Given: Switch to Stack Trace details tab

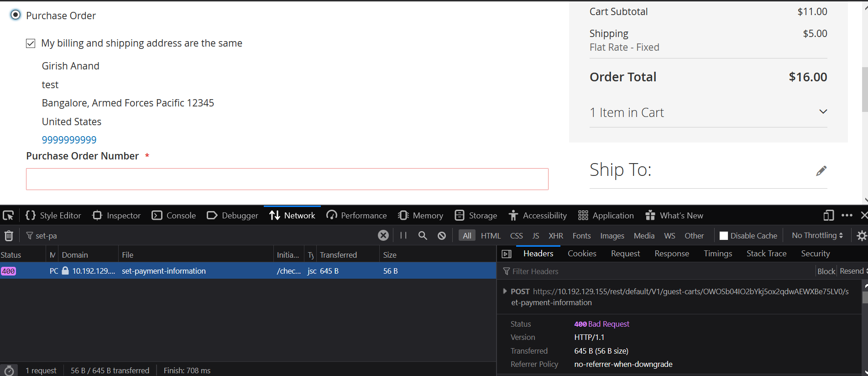Looking at the screenshot, I should pos(766,254).
